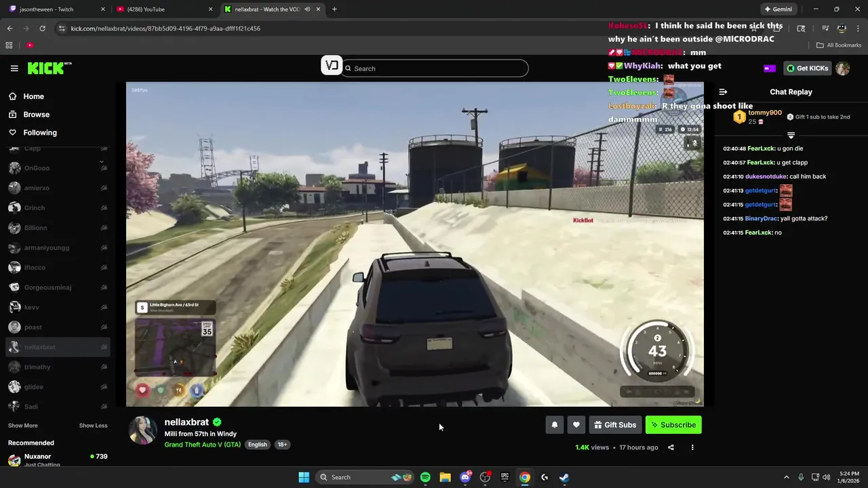Open Steam from the taskbar

[564, 477]
